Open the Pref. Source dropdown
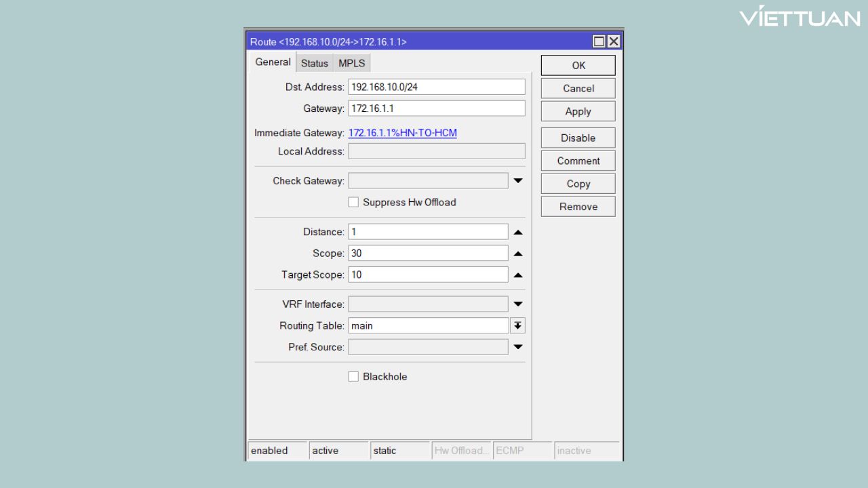Image resolution: width=868 pixels, height=488 pixels. click(x=517, y=346)
